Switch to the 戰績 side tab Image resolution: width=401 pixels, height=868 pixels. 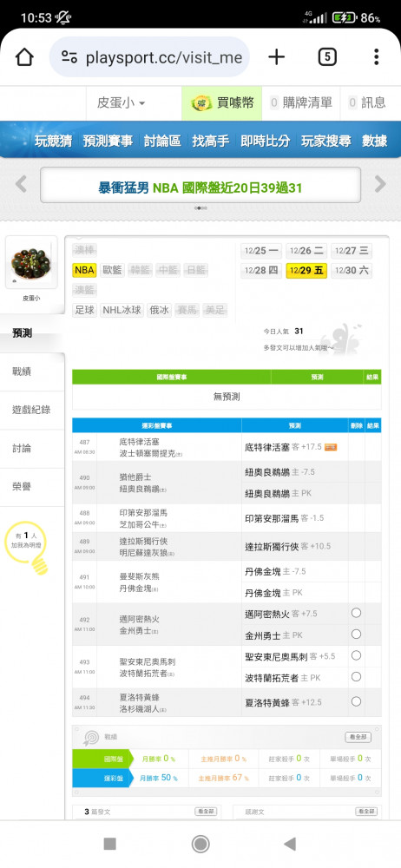32,372
